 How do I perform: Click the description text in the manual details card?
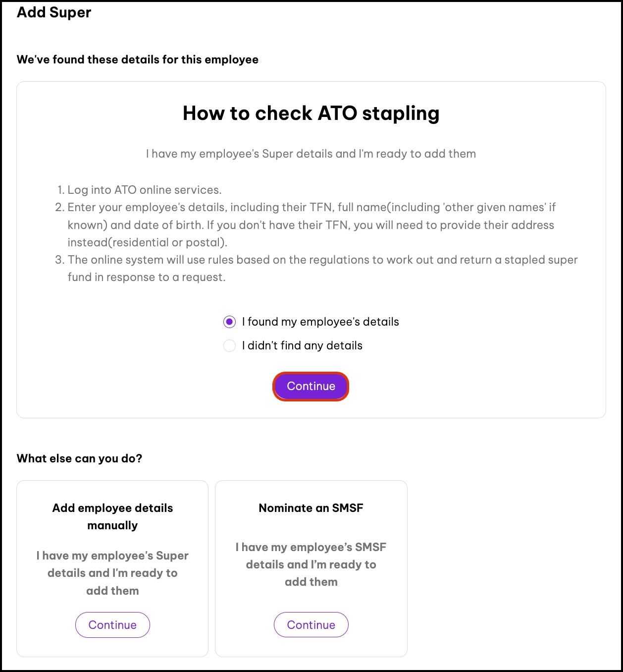point(112,573)
